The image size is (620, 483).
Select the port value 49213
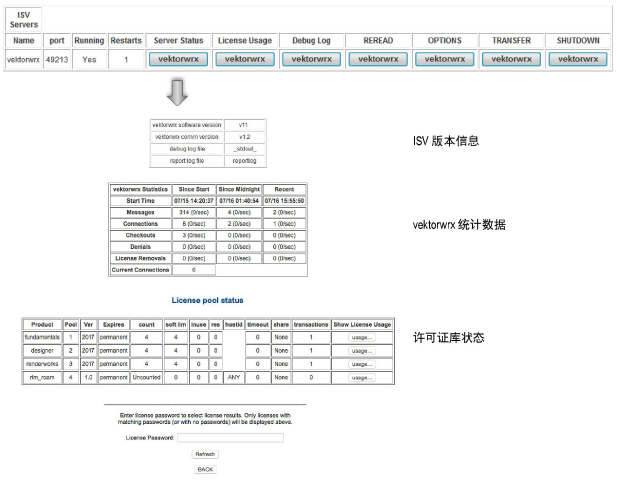[57, 60]
